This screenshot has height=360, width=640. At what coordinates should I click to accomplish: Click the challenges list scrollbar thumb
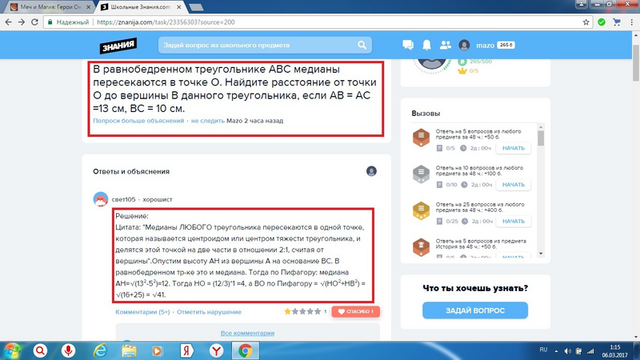541,138
